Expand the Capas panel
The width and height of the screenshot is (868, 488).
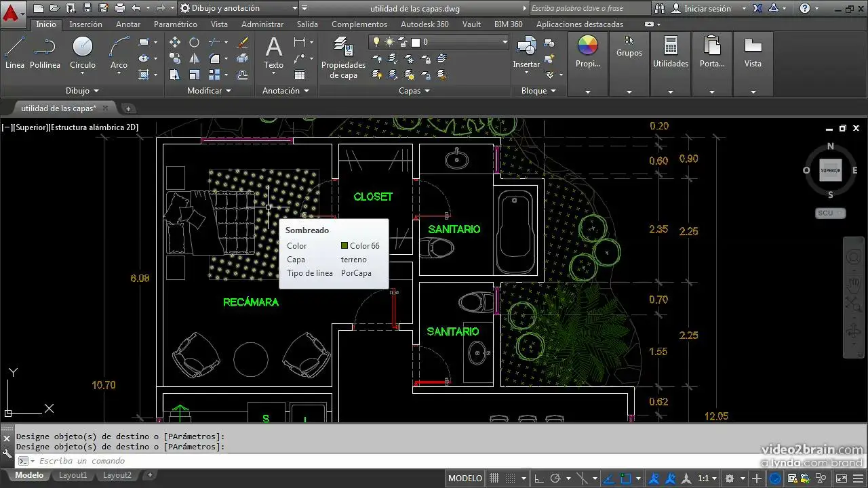[414, 90]
